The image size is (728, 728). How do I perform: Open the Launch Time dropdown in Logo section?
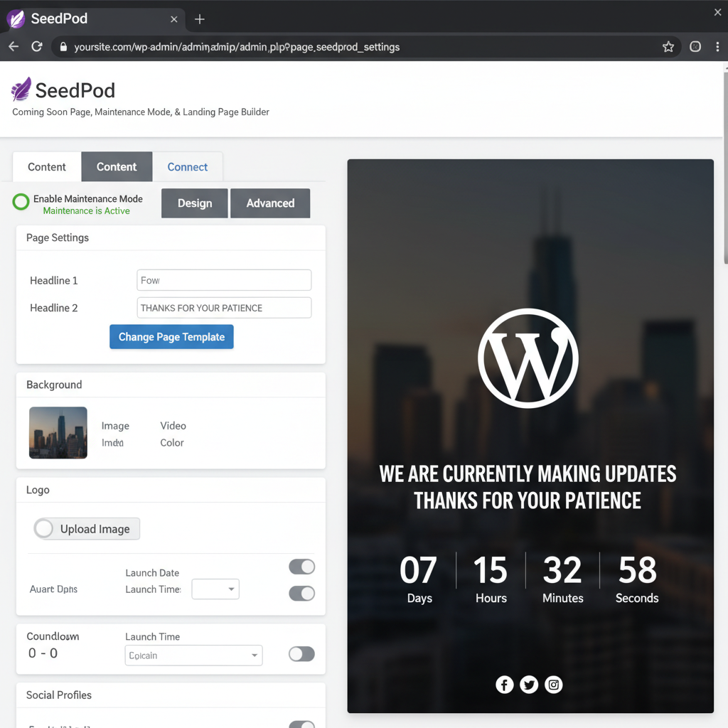click(215, 589)
